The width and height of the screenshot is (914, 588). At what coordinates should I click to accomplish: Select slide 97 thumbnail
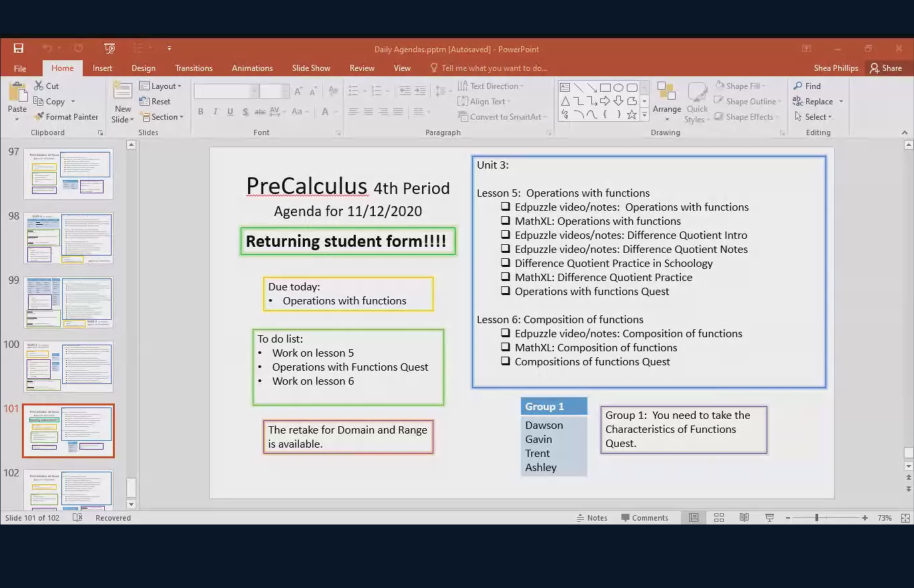pos(68,173)
